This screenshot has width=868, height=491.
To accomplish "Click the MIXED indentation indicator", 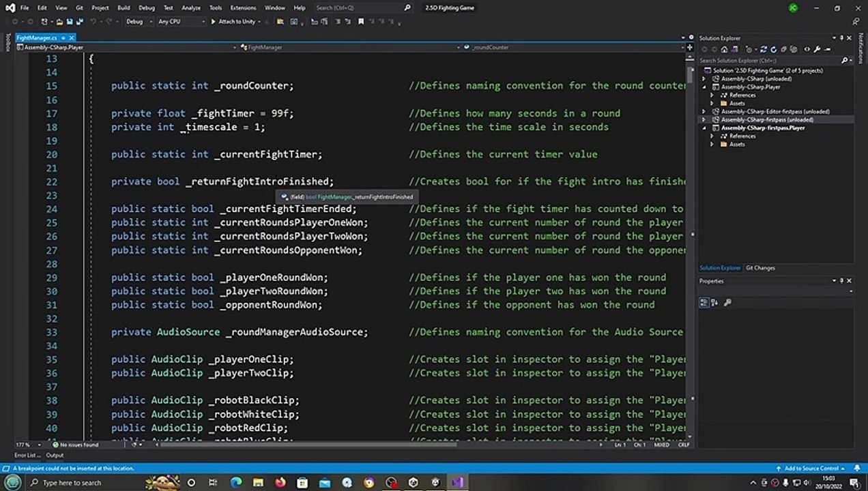I will click(x=661, y=445).
